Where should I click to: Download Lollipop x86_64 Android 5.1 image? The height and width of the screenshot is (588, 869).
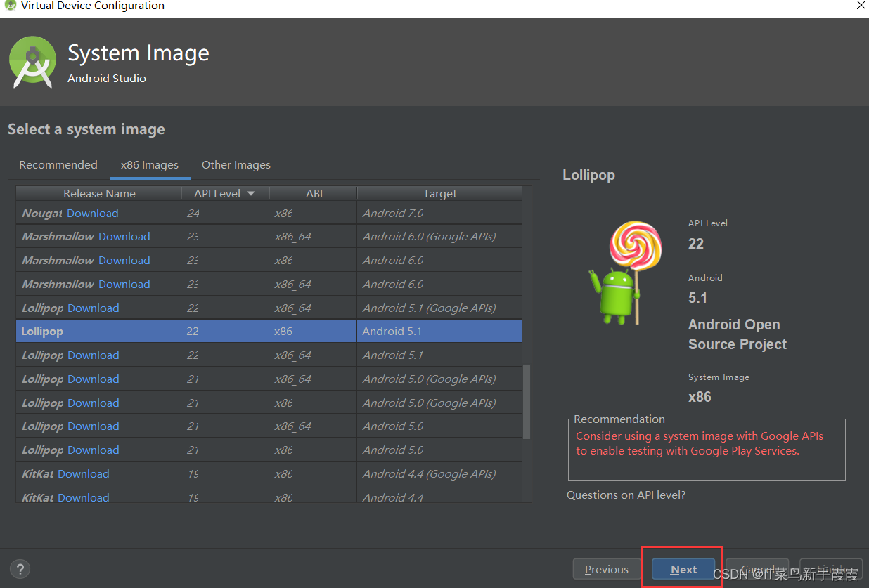94,355
